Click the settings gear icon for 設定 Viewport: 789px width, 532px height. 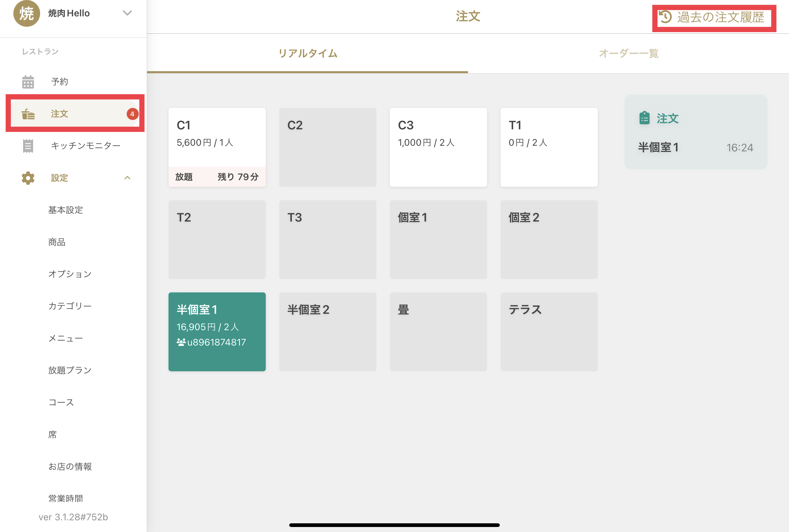pos(27,178)
